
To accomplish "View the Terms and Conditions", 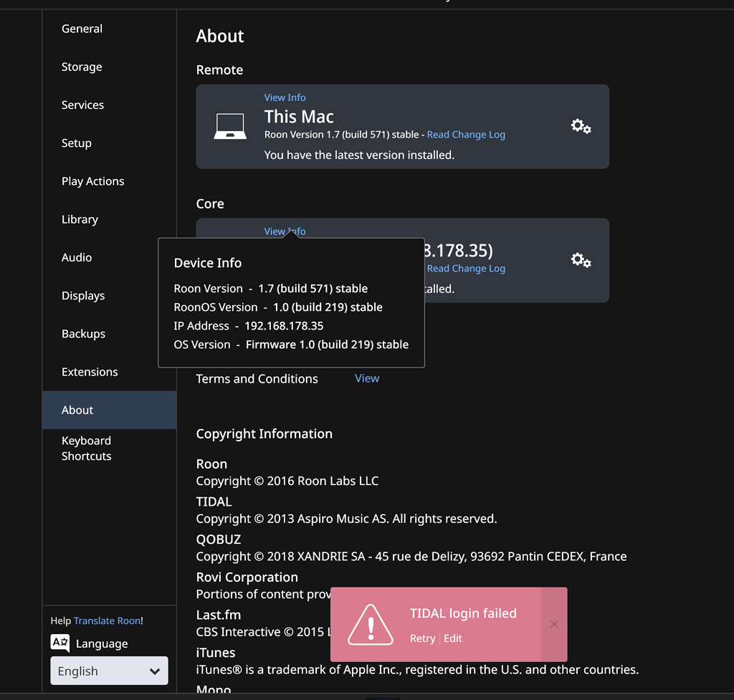I will (x=367, y=378).
